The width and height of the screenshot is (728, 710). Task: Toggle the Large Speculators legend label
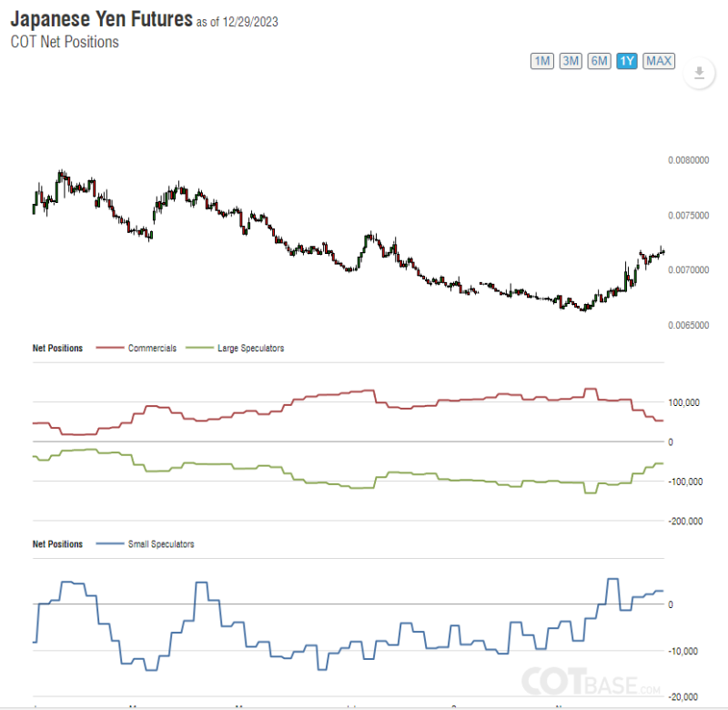coord(250,349)
